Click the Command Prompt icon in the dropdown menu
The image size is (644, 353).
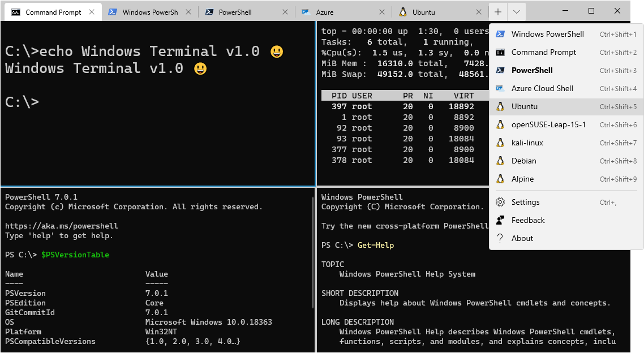(x=500, y=52)
